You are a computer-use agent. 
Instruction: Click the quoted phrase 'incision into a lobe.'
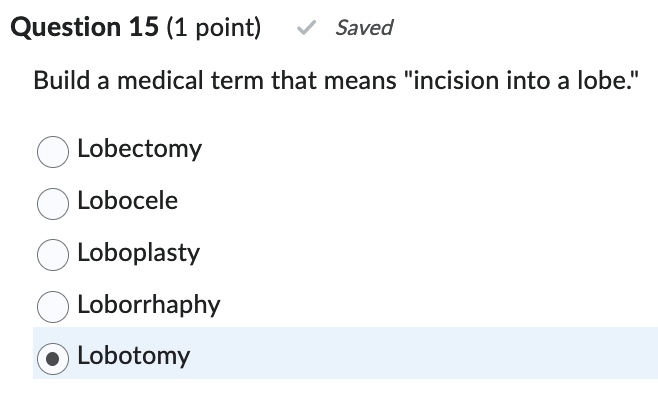click(520, 80)
